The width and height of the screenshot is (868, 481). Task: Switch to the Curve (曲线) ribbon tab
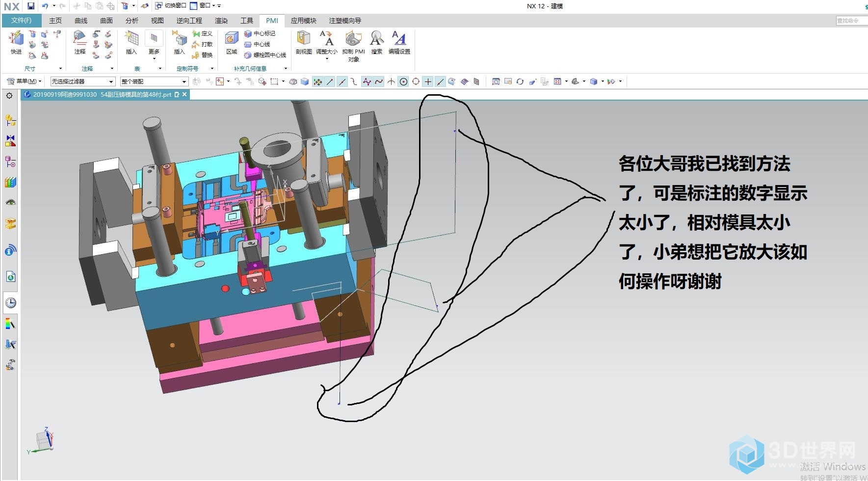pos(81,21)
